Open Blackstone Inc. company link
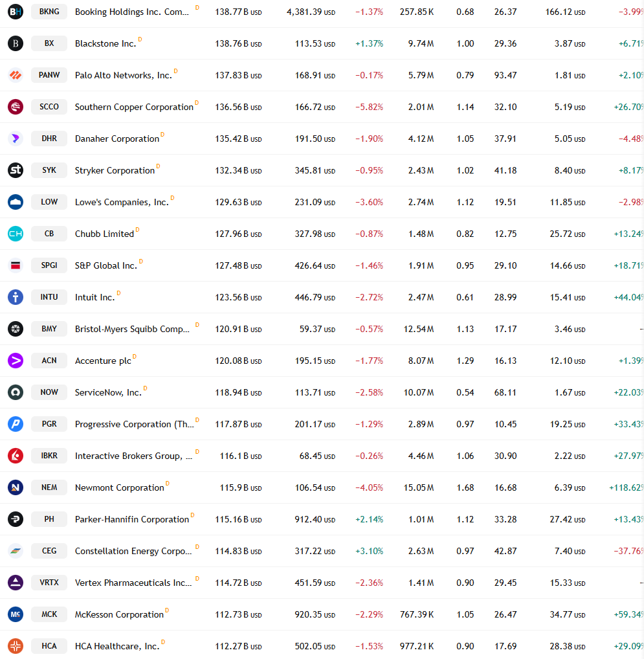 coord(105,44)
